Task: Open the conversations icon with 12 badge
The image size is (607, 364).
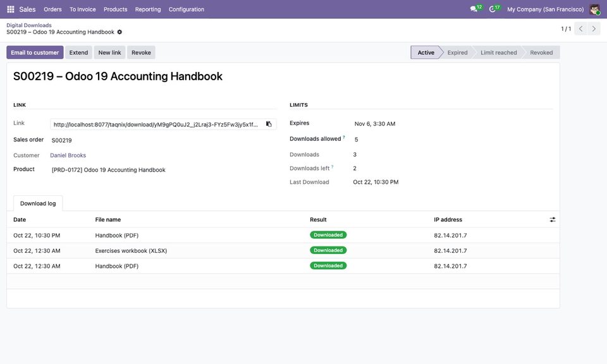Action: pos(475,9)
